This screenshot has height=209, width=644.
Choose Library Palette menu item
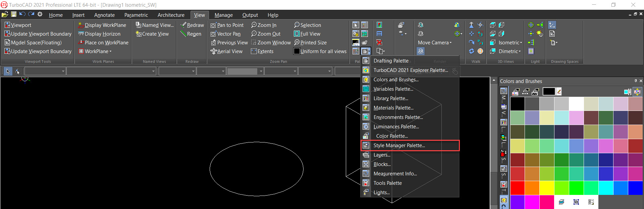[x=410, y=98]
